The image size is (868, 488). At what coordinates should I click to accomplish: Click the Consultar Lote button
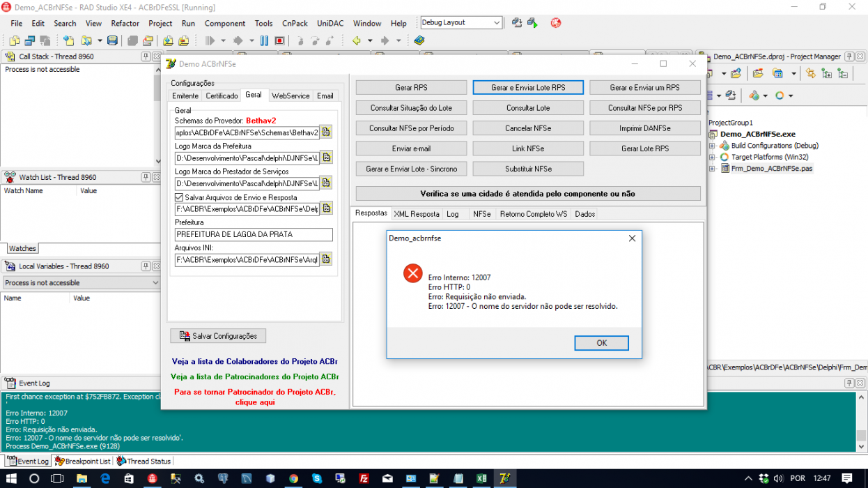(528, 108)
